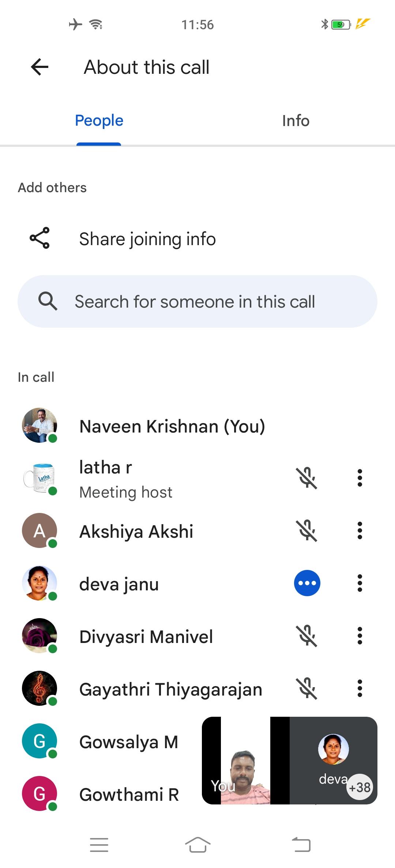Toggle Akshiya Akshi's muted mic icon
This screenshot has height=868, width=395.
307,530
